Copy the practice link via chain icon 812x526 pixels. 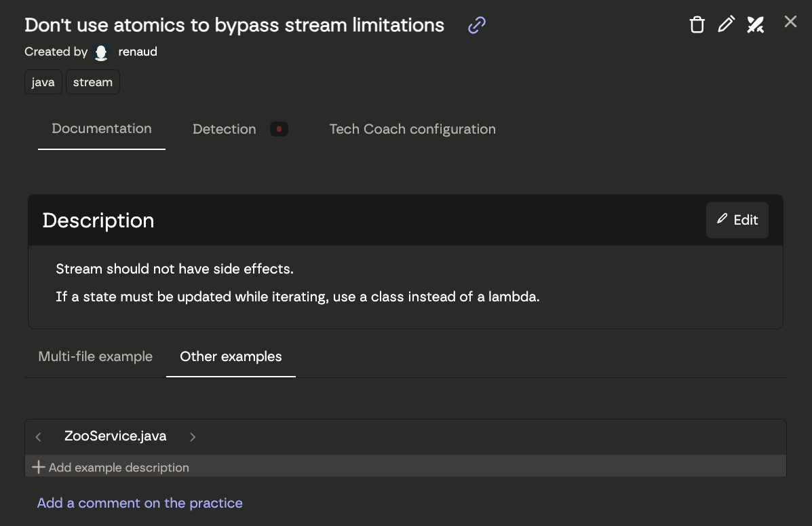(477, 26)
